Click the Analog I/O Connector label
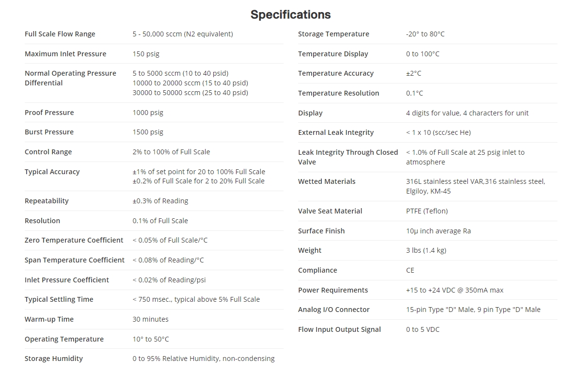 click(x=334, y=310)
